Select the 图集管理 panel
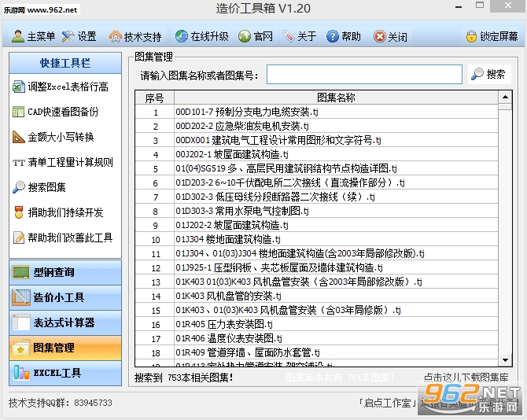 [65, 348]
